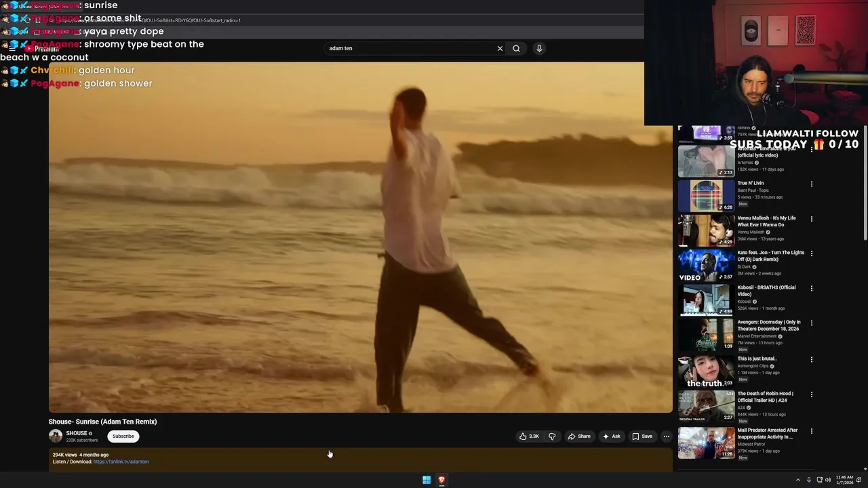Open options for 'This is just brutal..' video
The image size is (868, 488).
pos(812,359)
